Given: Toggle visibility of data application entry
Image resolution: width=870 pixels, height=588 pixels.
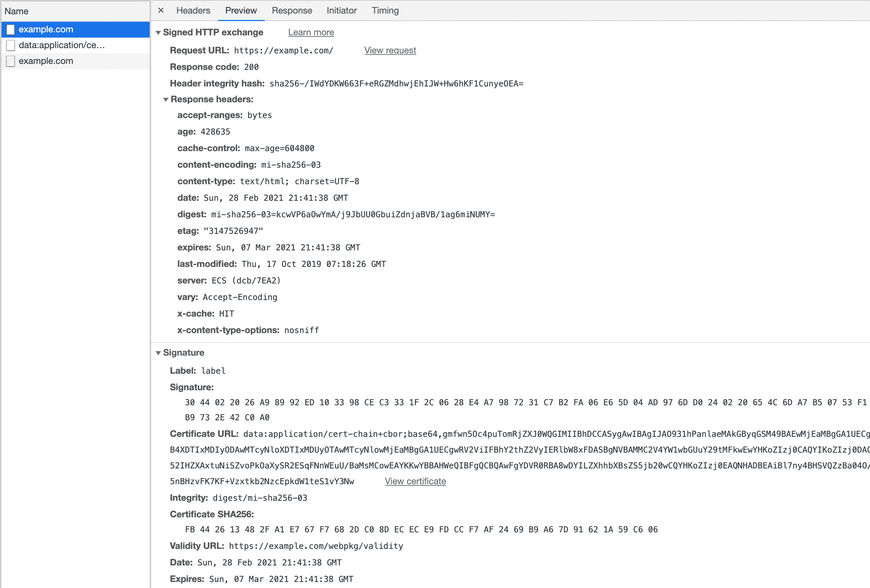Looking at the screenshot, I should (11, 45).
